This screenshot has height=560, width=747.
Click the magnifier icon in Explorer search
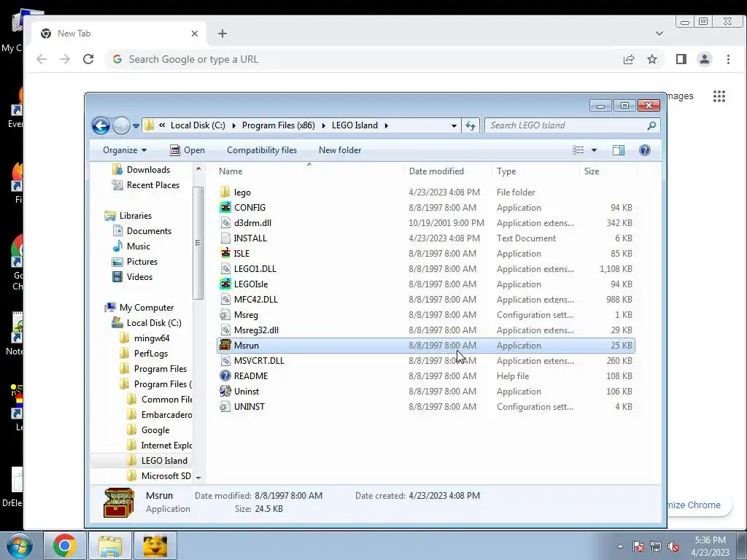point(651,125)
